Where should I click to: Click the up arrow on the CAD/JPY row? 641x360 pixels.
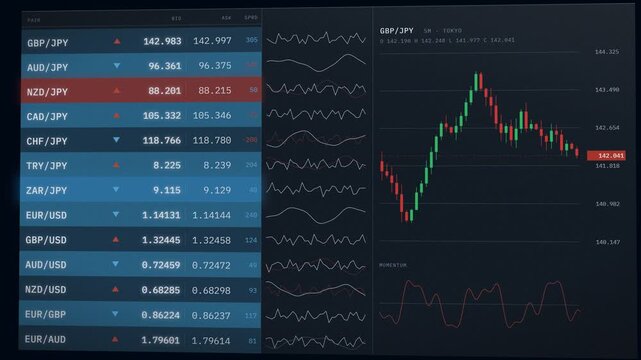tap(117, 115)
